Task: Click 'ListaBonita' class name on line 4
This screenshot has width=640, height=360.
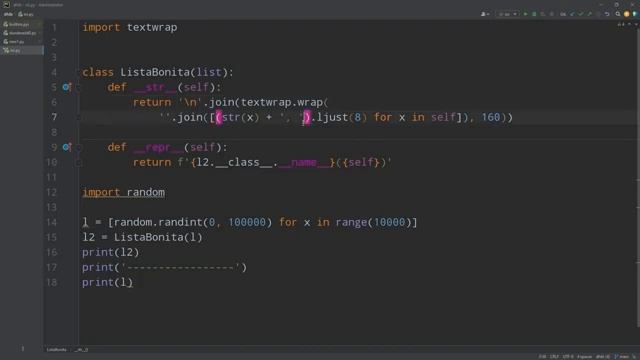Action: click(x=155, y=72)
